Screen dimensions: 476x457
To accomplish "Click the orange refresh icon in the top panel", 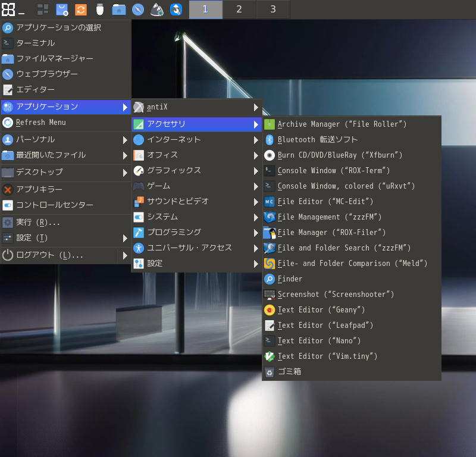I will (x=81, y=10).
